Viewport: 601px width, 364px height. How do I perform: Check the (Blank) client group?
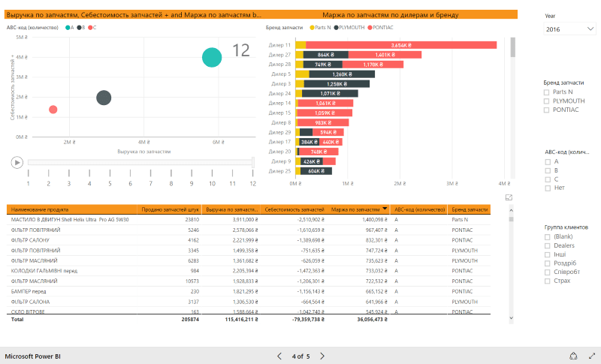(x=548, y=237)
